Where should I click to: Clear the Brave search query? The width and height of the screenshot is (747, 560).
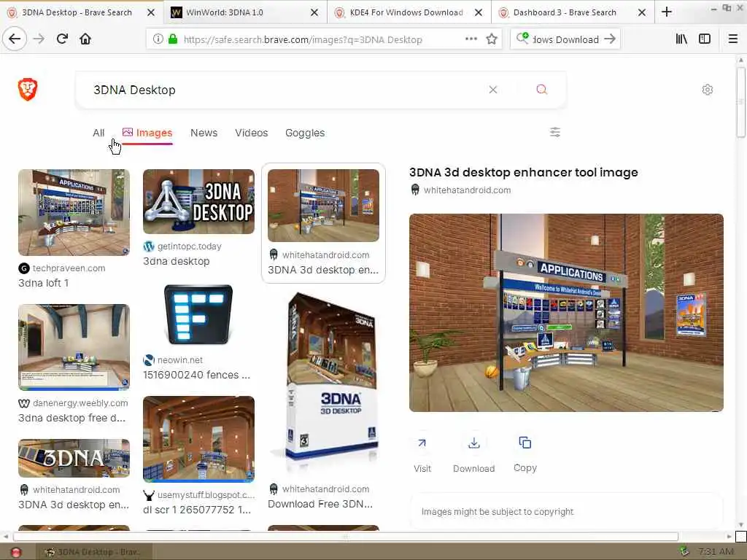[x=493, y=90]
